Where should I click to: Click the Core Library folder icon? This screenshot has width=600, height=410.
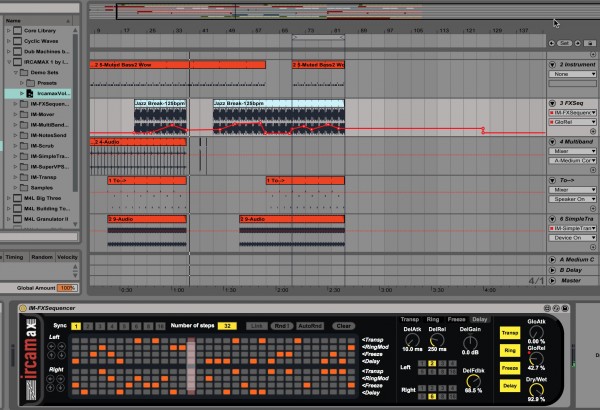17,30
